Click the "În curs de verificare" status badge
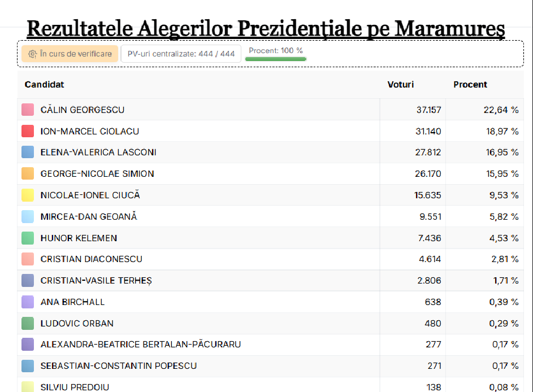The height and width of the screenshot is (392, 533). [x=70, y=54]
